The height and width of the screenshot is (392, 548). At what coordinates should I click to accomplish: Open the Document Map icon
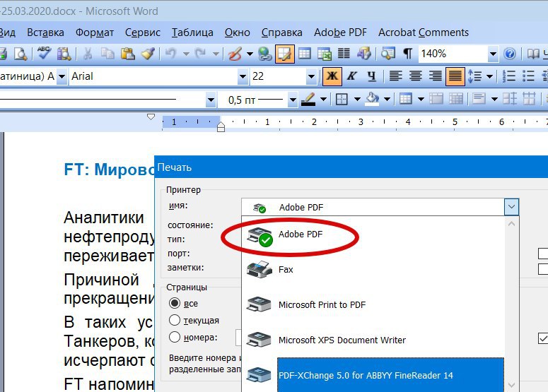coord(388,54)
